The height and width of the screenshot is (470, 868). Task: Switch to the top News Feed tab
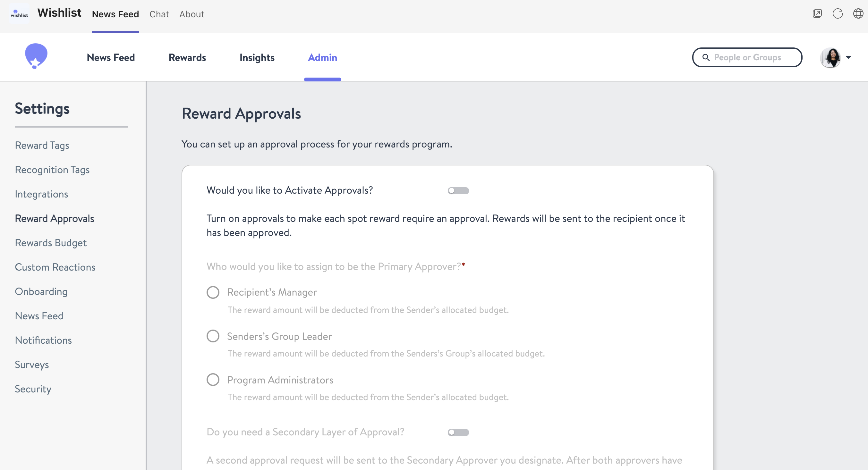pyautogui.click(x=115, y=14)
